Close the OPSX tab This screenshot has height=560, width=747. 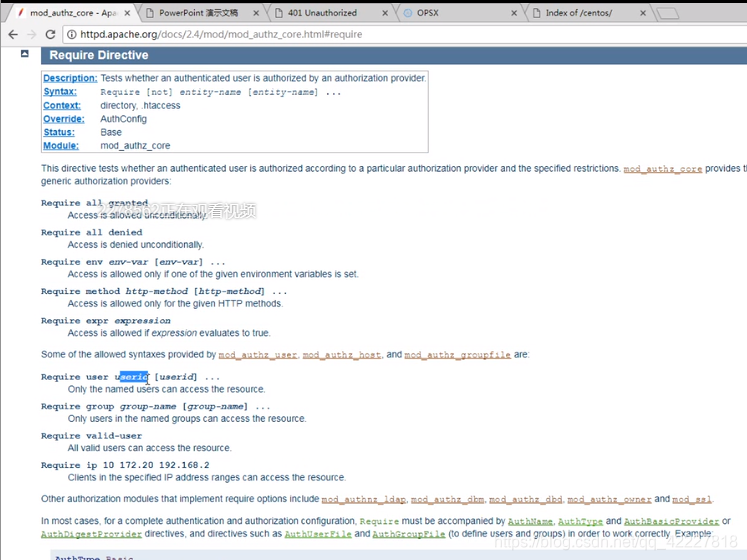tap(514, 13)
